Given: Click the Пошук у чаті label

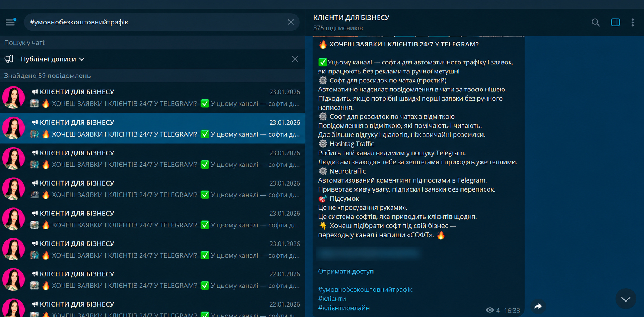Looking at the screenshot, I should click(x=25, y=43).
